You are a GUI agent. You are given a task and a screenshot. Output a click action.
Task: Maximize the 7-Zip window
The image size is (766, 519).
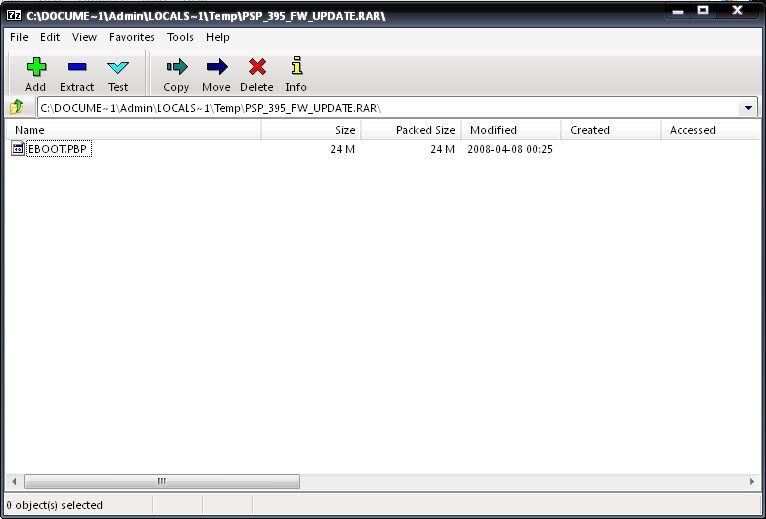(x=703, y=11)
